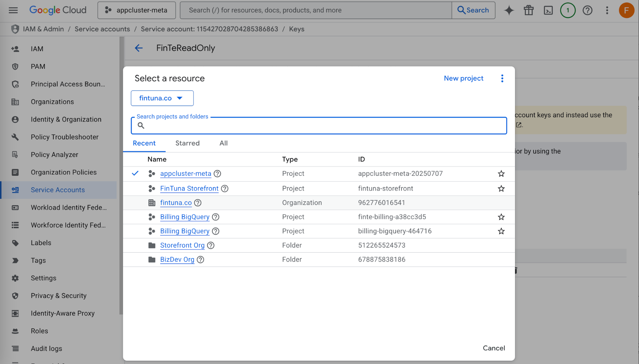The height and width of the screenshot is (364, 639).
Task: Click the Identity-Aware Proxy sidebar icon
Action: 15,314
